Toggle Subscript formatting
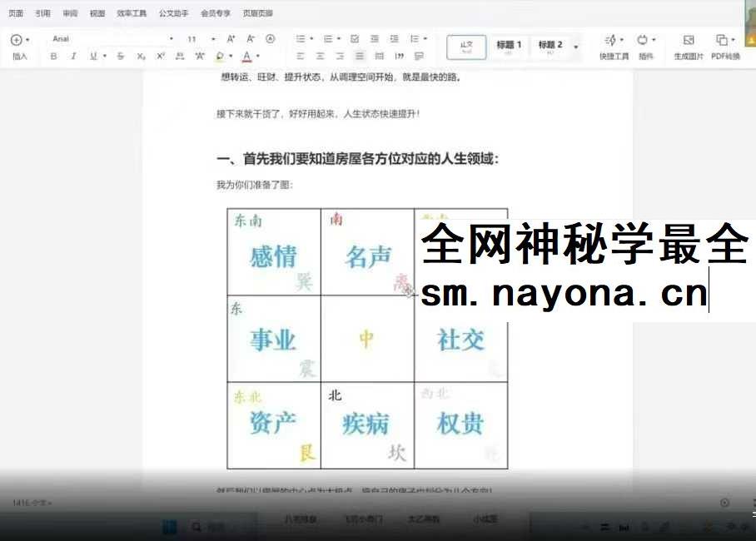 [x=141, y=57]
